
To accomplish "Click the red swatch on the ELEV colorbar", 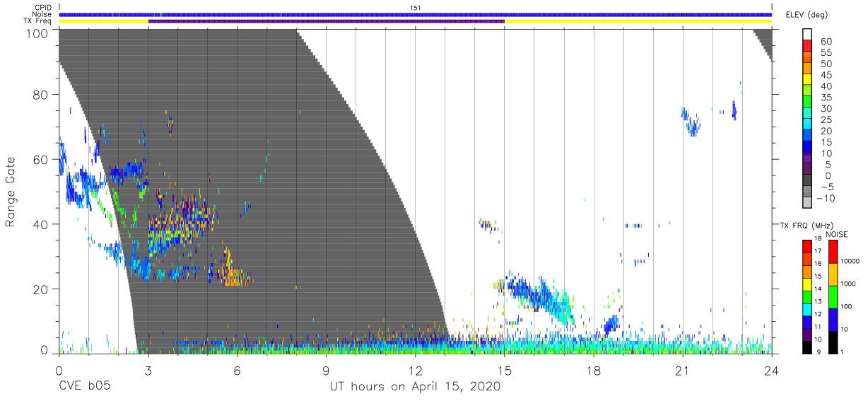I will click(807, 47).
